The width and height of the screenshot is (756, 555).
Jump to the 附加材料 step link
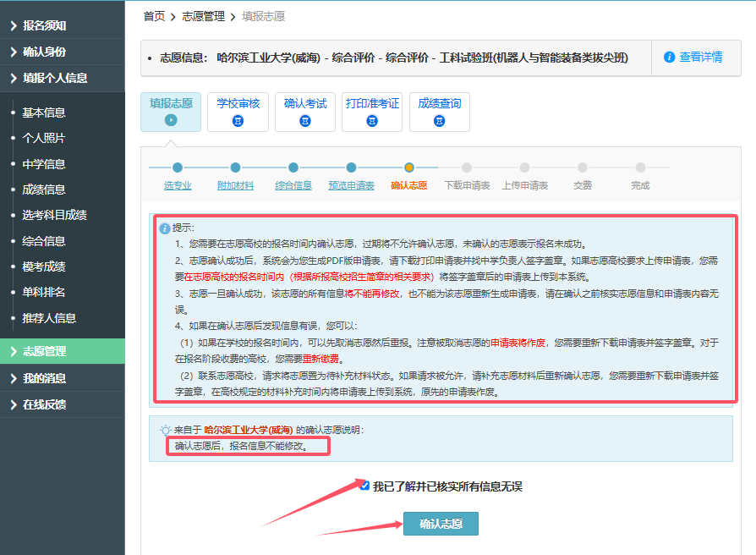(235, 185)
